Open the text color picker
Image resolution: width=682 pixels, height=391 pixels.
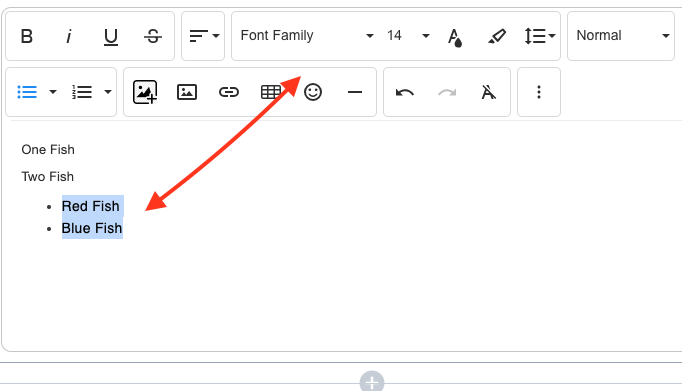pos(455,37)
